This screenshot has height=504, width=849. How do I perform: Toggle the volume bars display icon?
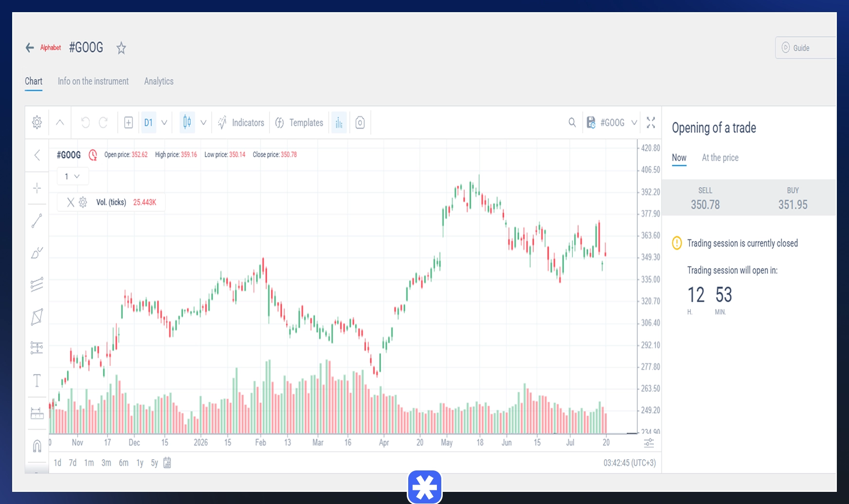pyautogui.click(x=339, y=123)
